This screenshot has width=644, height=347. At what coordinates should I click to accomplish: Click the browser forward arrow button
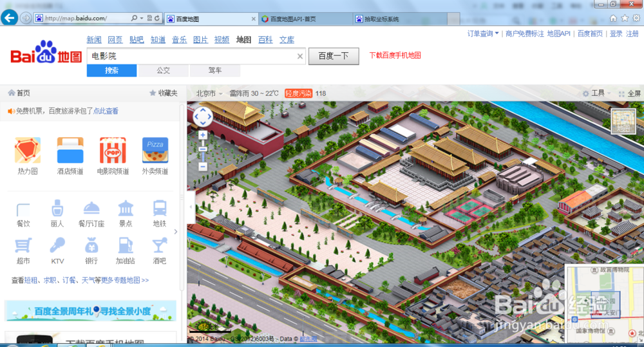[26, 18]
